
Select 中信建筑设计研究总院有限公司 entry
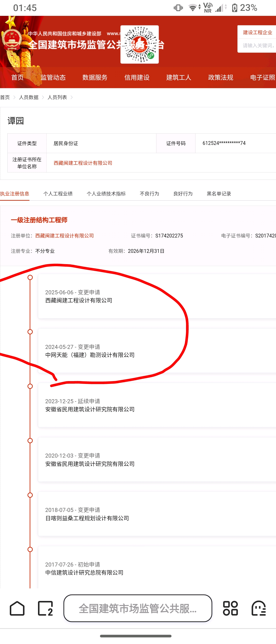point(84,573)
